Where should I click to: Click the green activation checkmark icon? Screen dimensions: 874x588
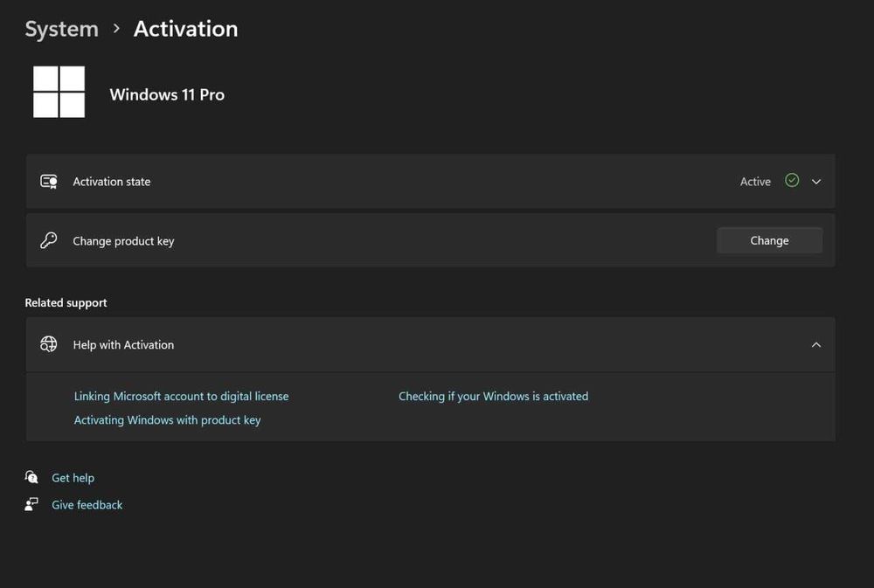pos(792,181)
